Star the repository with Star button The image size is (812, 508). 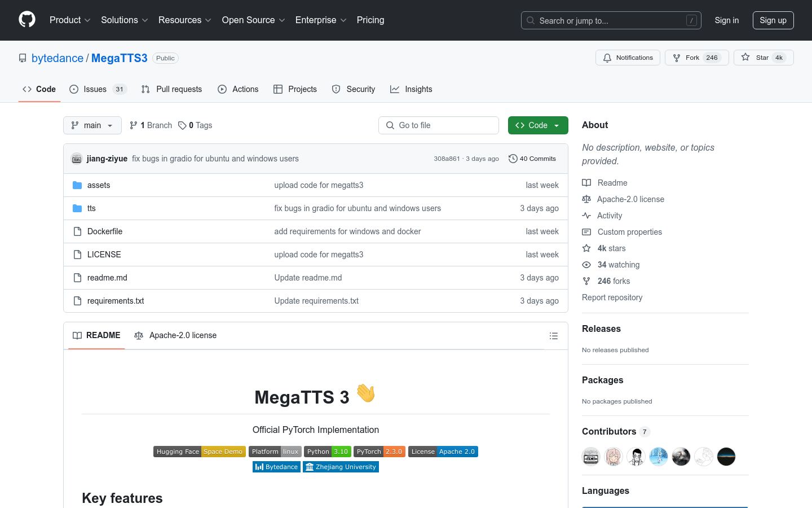tap(764, 58)
